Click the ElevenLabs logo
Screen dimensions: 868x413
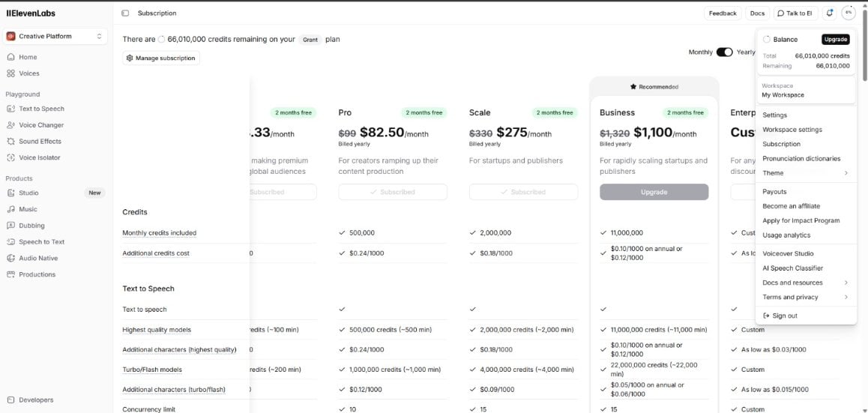pos(31,13)
